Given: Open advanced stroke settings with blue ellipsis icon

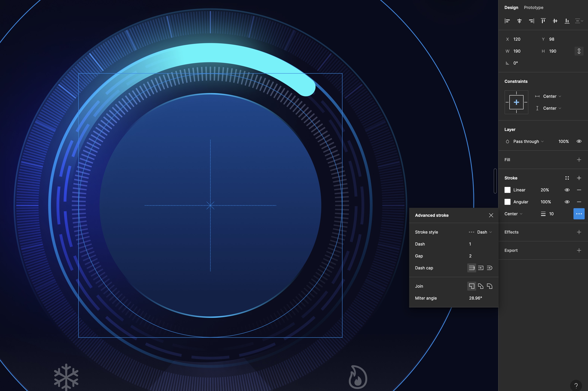Looking at the screenshot, I should click(579, 214).
